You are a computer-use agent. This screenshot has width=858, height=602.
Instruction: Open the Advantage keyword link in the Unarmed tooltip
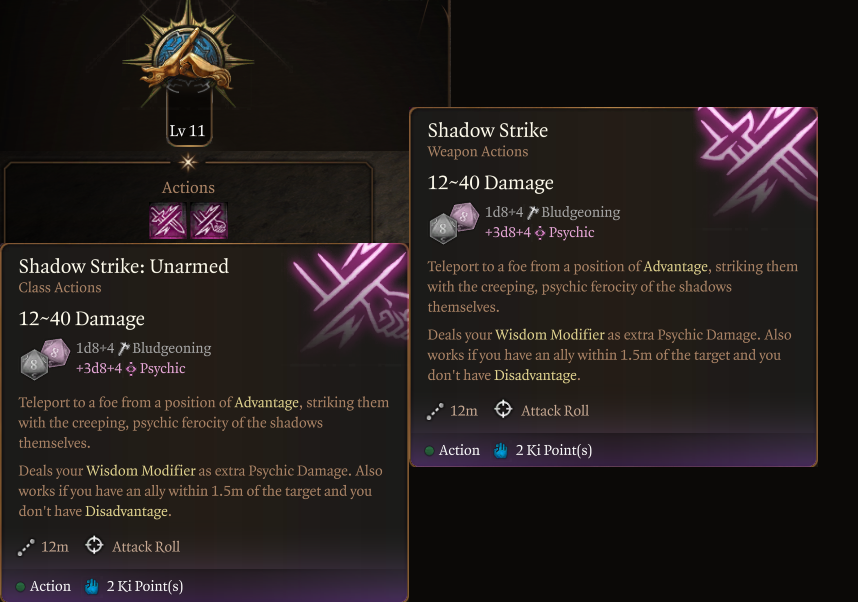point(266,403)
